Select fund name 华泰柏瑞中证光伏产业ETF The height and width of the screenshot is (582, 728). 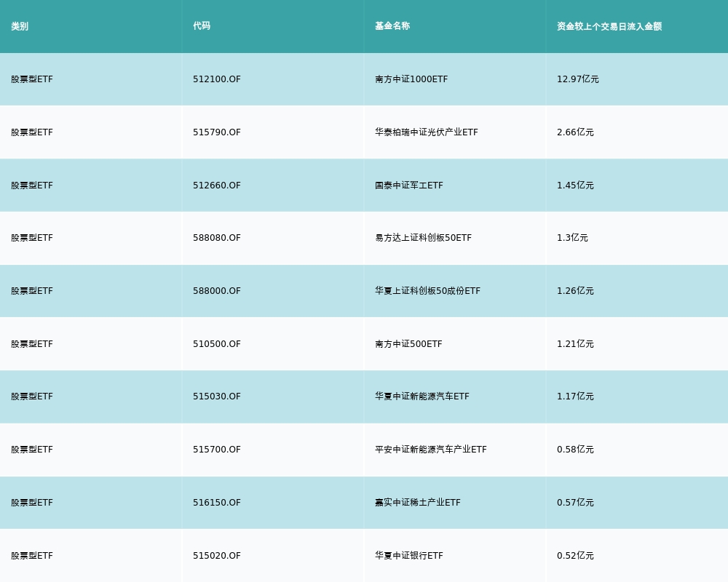426,132
